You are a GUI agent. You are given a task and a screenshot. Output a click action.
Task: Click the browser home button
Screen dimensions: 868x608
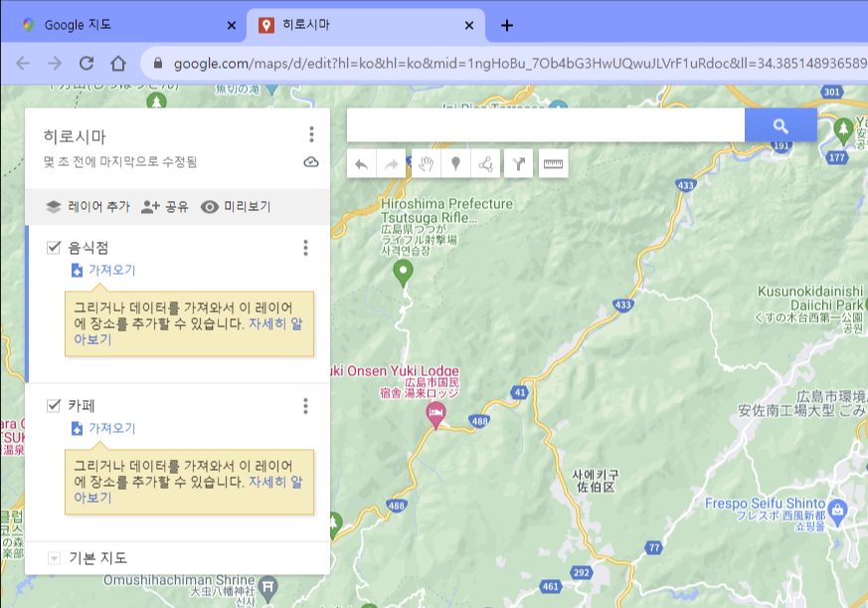[118, 63]
